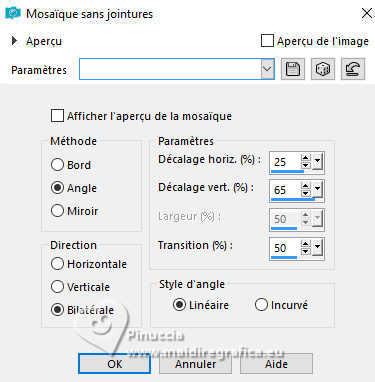375x382 pixels.
Task: Expand the Aperçu preview section
Action: (x=14, y=41)
